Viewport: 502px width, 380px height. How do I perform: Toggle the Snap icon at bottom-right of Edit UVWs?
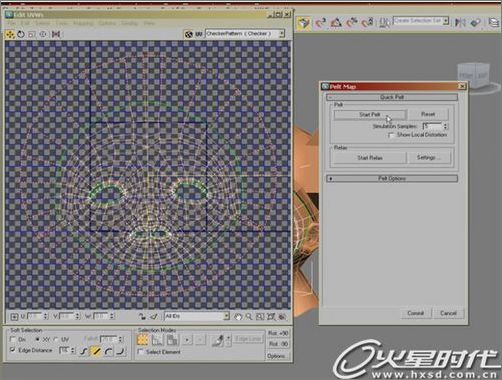pyautogui.click(x=282, y=317)
